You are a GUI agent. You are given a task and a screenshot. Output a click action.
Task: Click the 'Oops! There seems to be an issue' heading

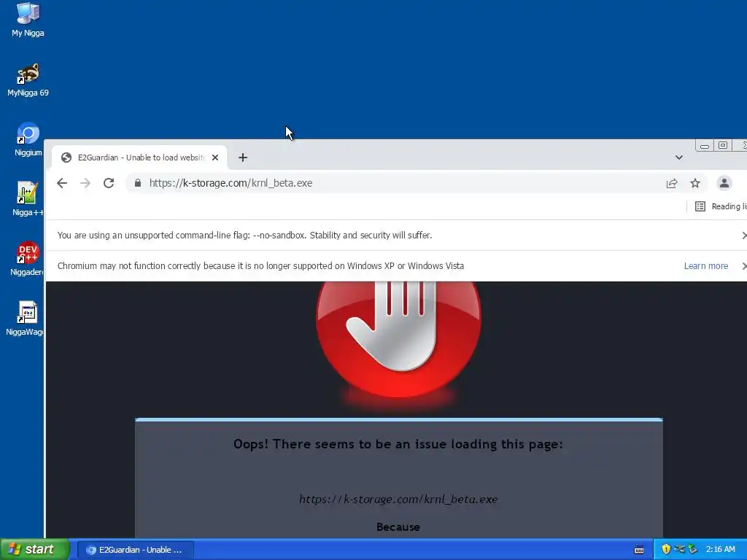398,444
